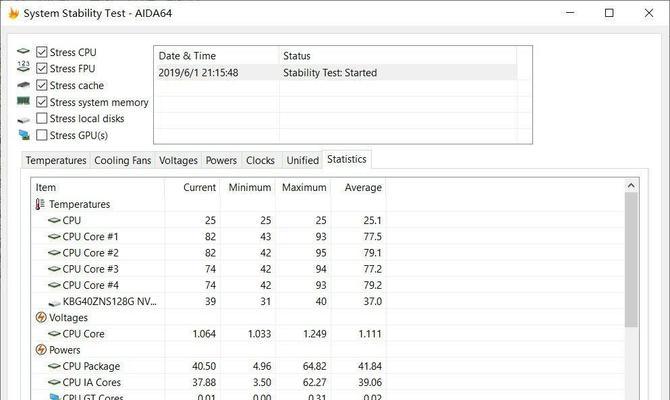
Task: Click the Powers group heading
Action: coord(65,350)
